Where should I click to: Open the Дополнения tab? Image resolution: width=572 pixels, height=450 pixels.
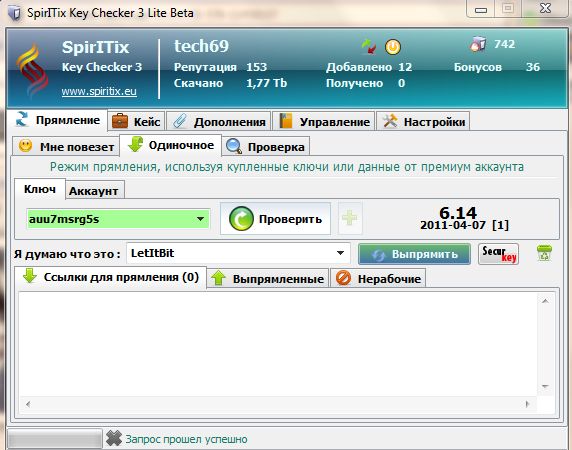pos(219,121)
